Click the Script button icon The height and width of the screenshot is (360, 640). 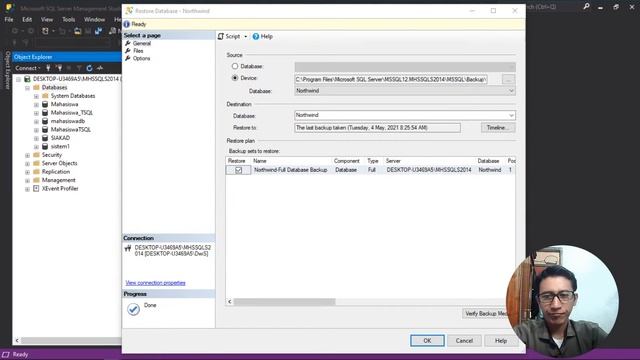221,36
